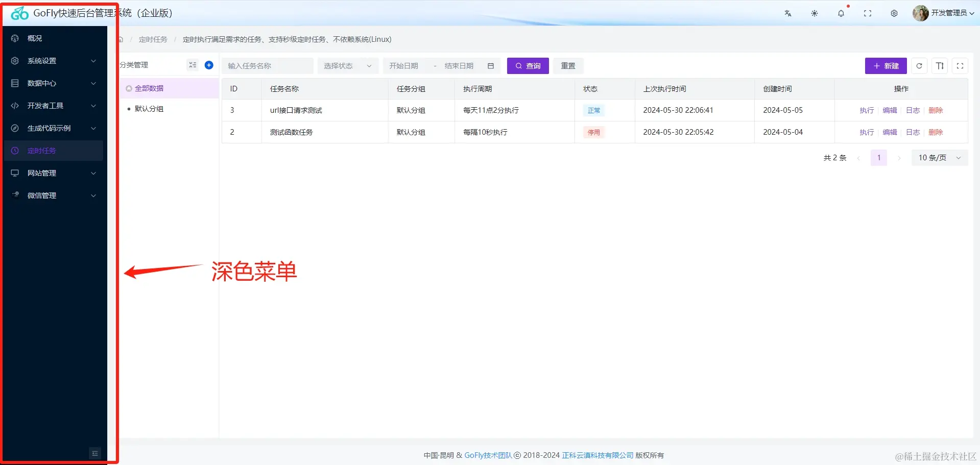
Task: Click the category list collapse icon beside 分类管理
Action: 193,65
